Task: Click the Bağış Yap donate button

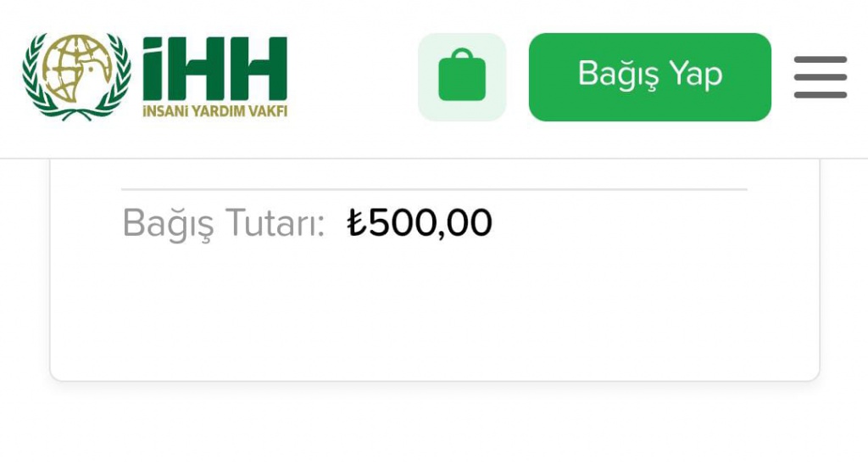Action: [650, 77]
